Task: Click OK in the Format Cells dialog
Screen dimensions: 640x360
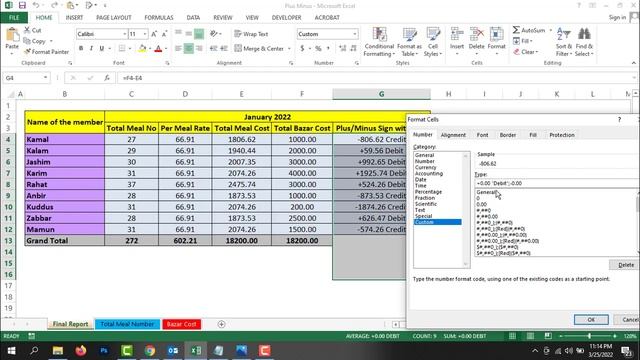Action: [x=591, y=320]
